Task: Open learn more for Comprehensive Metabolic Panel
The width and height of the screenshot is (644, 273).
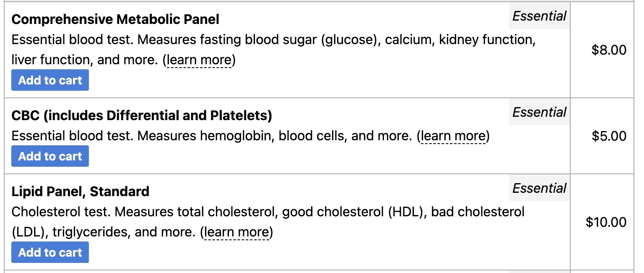Action: pos(199,60)
